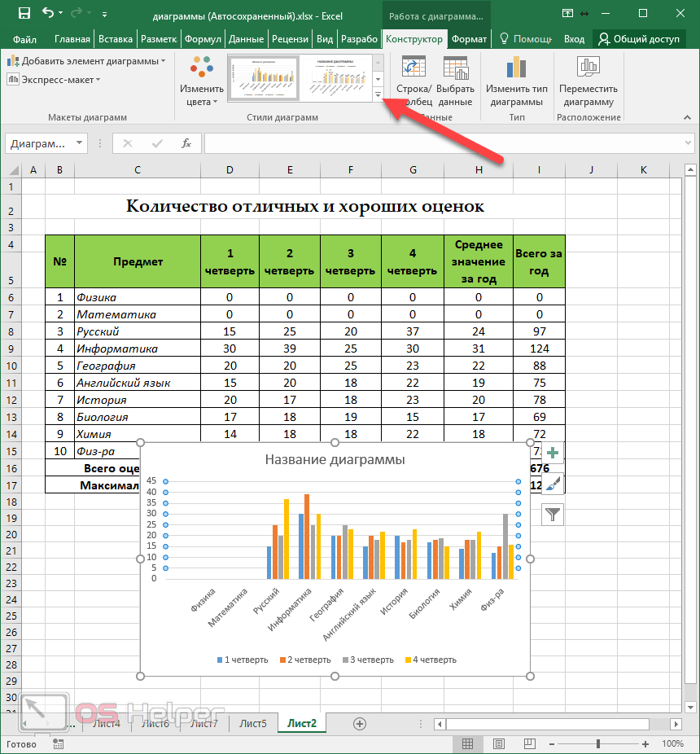
Task: Click the green plus Chart Elements button
Action: pos(553,454)
